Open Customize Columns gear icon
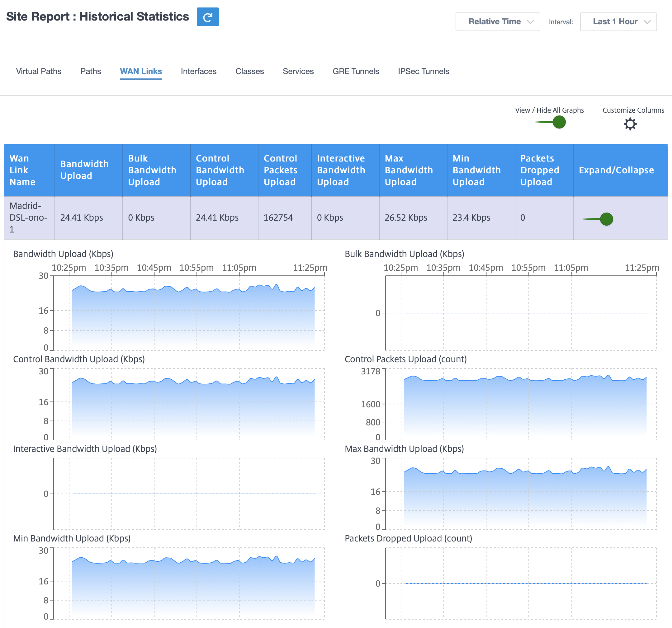The width and height of the screenshot is (672, 628). (630, 124)
